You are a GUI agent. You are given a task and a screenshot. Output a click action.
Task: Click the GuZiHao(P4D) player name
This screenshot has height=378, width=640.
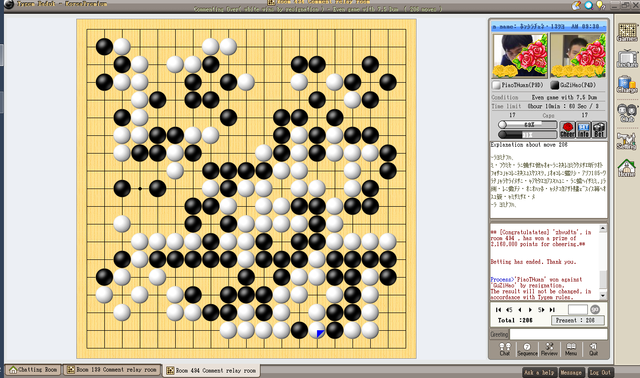pyautogui.click(x=578, y=85)
